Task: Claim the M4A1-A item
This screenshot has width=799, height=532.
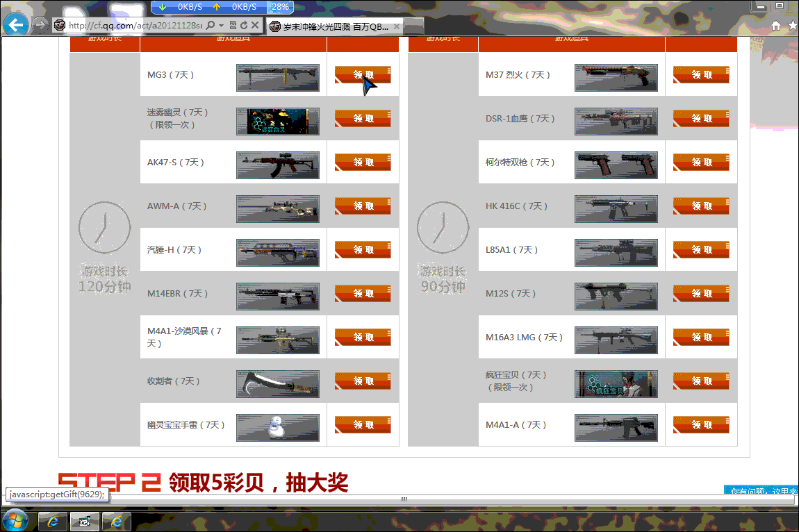Action: [701, 425]
